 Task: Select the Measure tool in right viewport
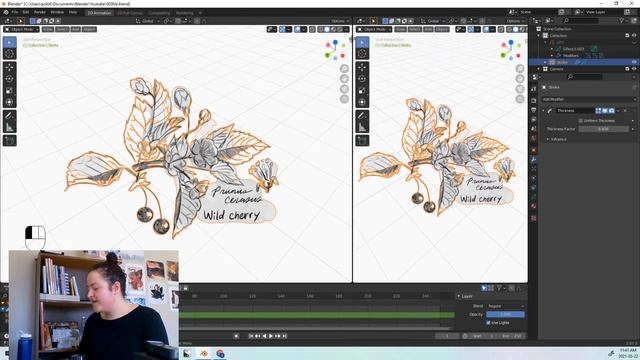tap(362, 127)
